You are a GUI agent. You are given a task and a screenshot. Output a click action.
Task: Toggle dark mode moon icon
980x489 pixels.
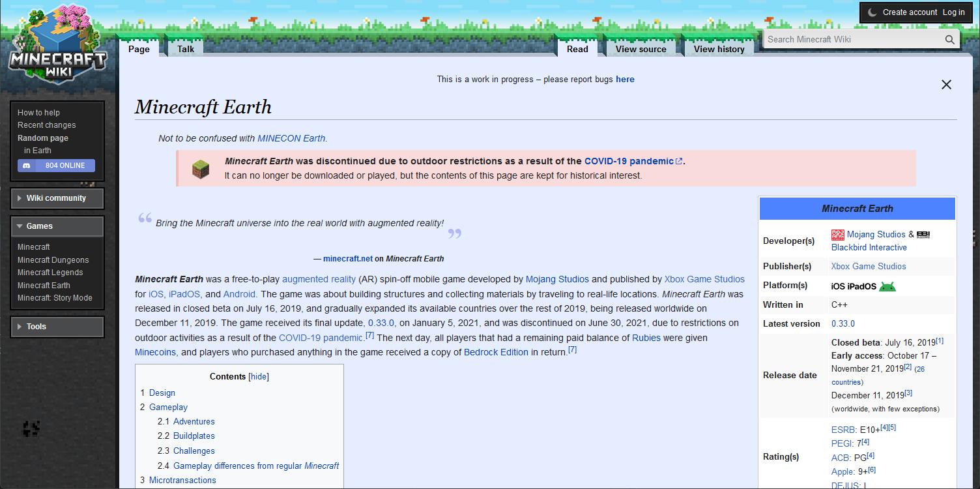click(872, 12)
